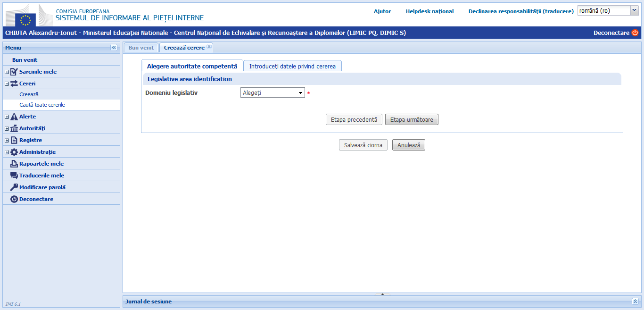The width and height of the screenshot is (644, 310).
Task: Click the Etapa următoare button
Action: point(412,120)
